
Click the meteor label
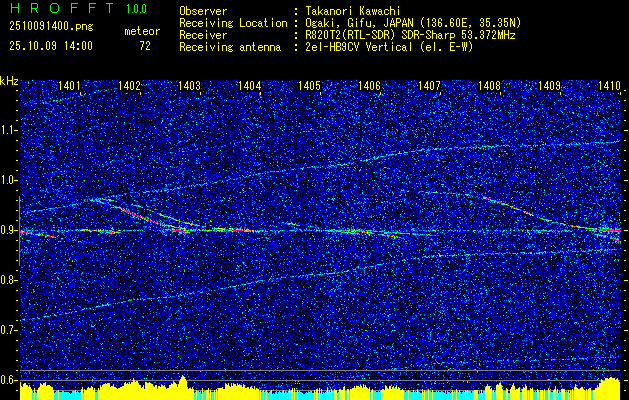142,31
